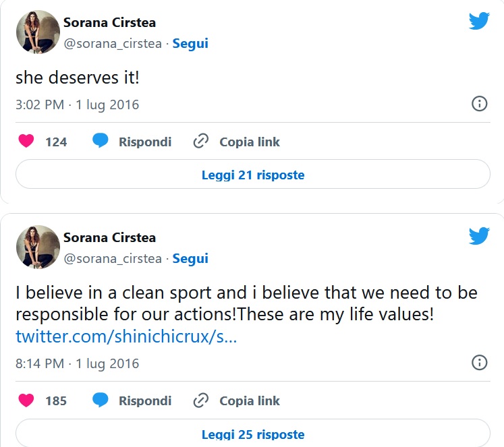The image size is (504, 447).
Task: Click the "3:02 PM · 1 lug 2016" timestamp
Action: (x=77, y=105)
